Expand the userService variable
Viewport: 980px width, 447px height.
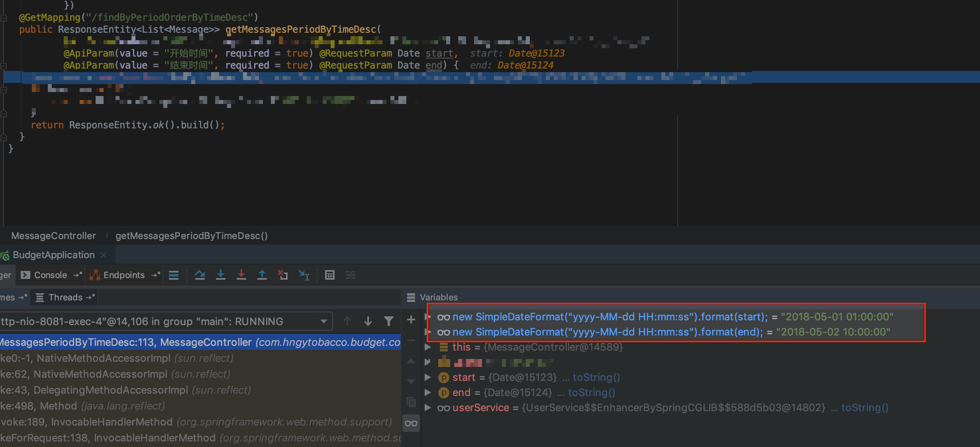coord(428,408)
